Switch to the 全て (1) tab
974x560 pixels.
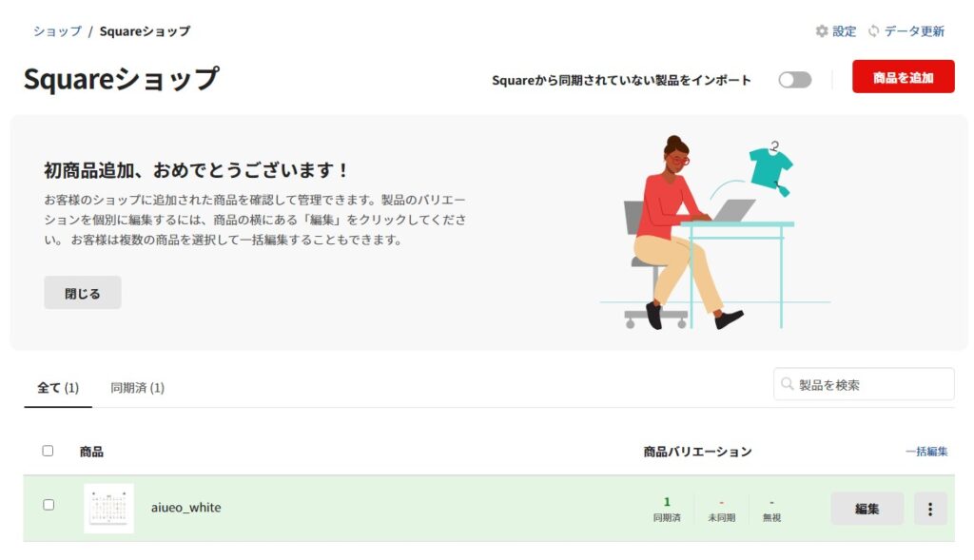(x=58, y=388)
